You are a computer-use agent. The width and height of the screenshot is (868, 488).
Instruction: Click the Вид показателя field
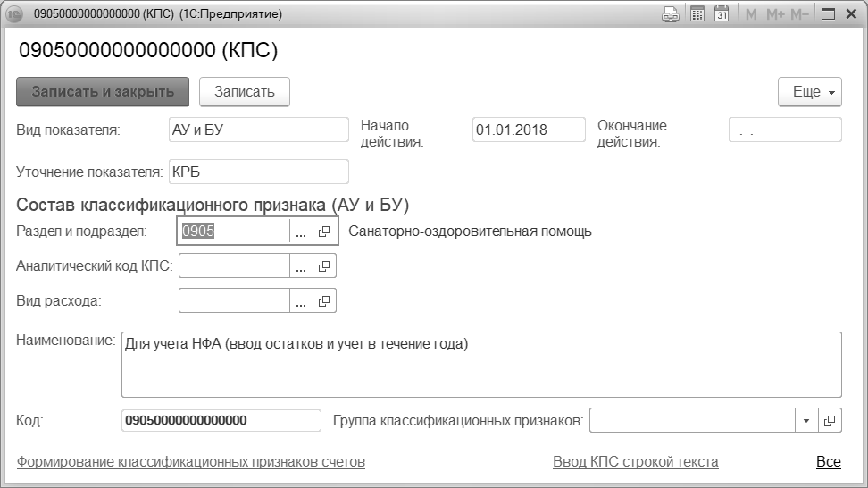pos(258,130)
